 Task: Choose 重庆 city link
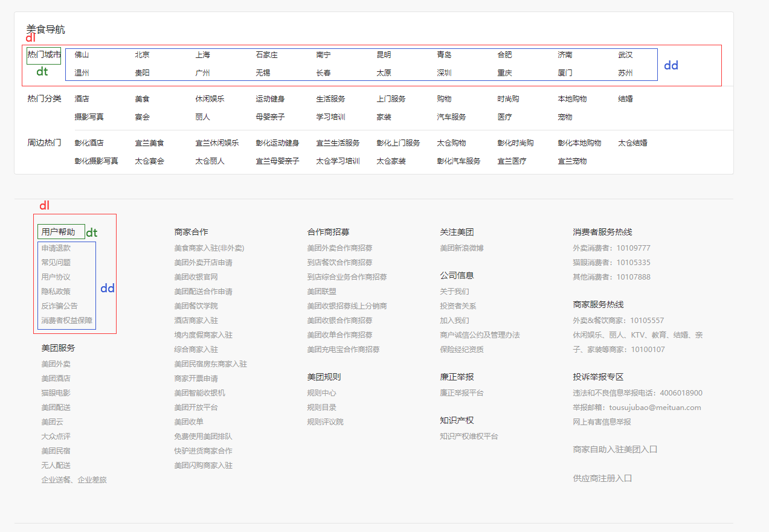504,73
